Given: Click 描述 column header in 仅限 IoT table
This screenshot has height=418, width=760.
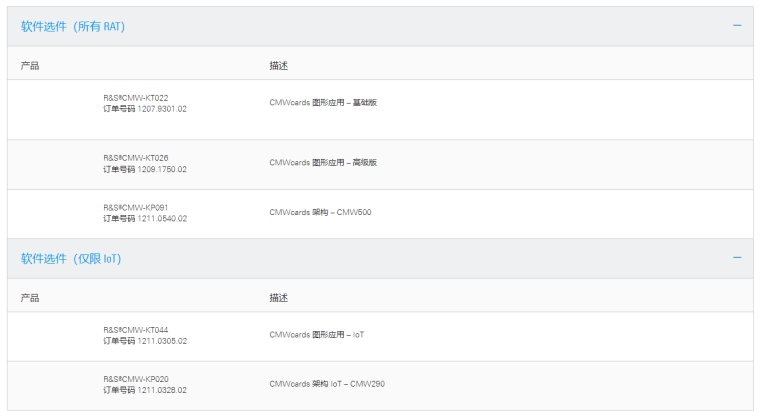Looking at the screenshot, I should 278,298.
